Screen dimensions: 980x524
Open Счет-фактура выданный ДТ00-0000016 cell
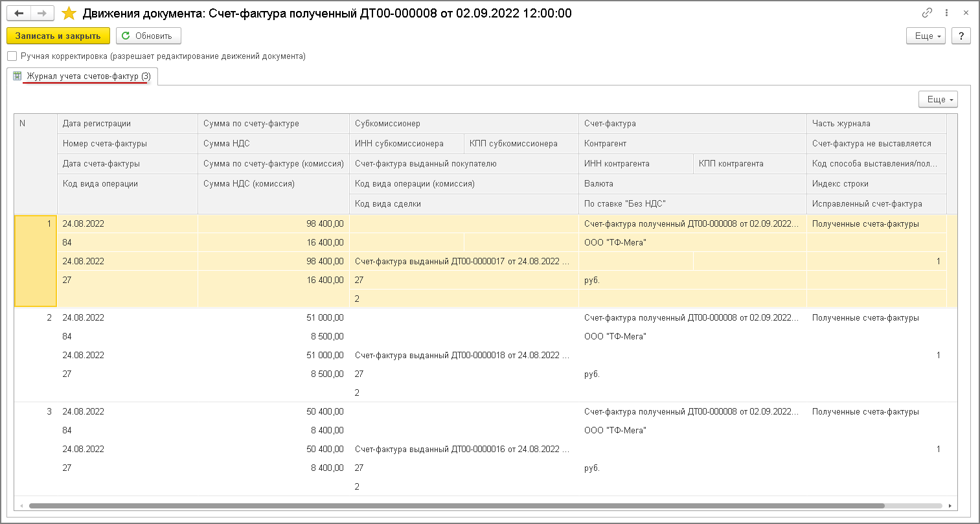tap(464, 450)
